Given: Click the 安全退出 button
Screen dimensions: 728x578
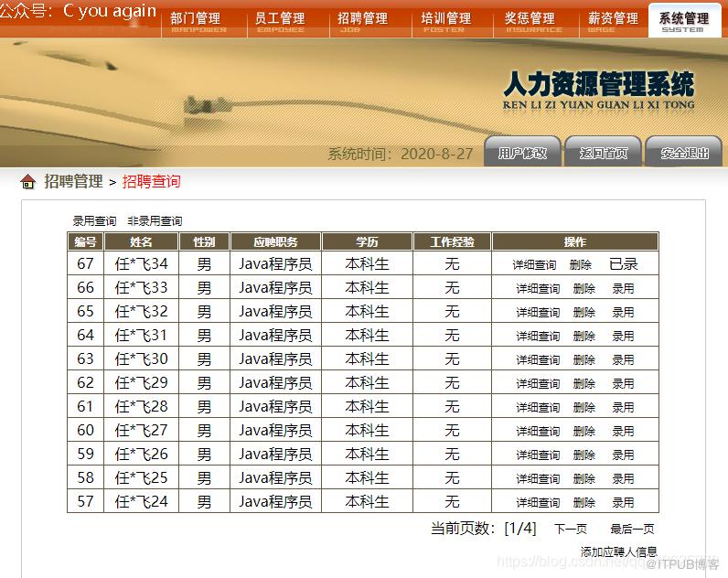Looking at the screenshot, I should click(684, 153).
